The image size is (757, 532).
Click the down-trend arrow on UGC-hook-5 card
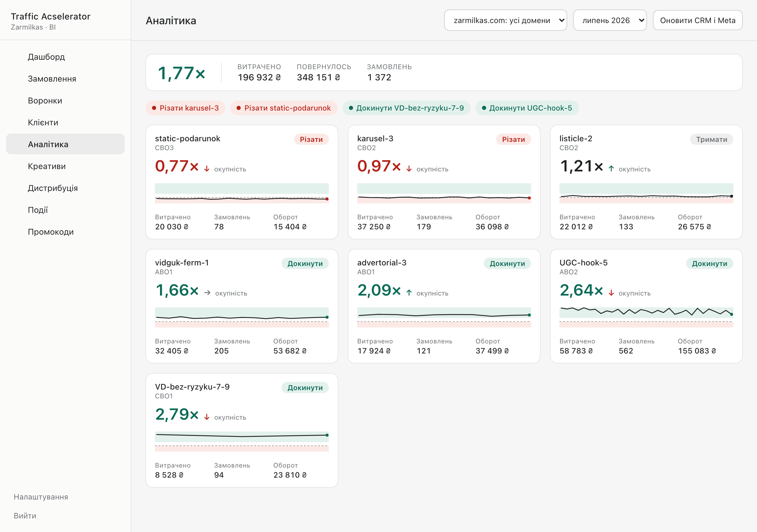(x=611, y=293)
